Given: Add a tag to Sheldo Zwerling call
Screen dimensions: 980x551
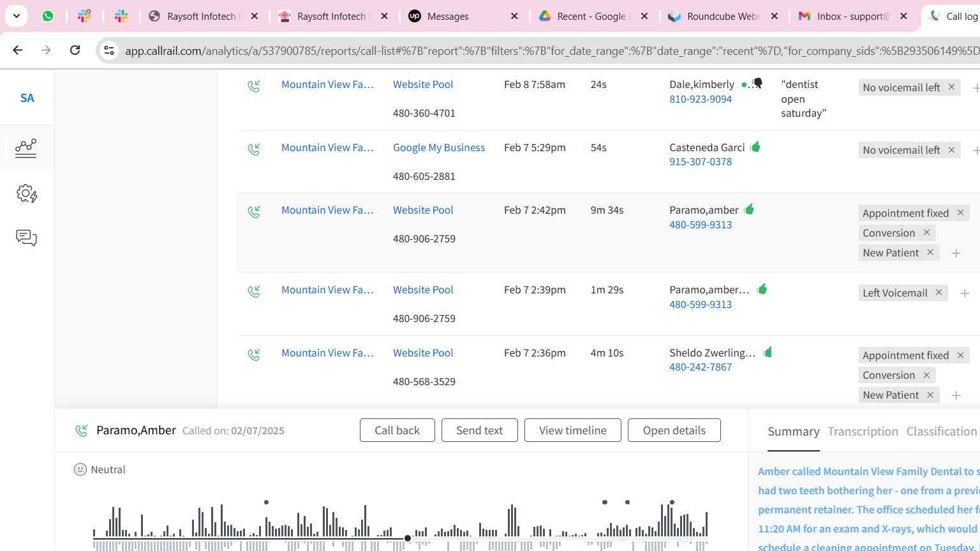Looking at the screenshot, I should click(956, 395).
